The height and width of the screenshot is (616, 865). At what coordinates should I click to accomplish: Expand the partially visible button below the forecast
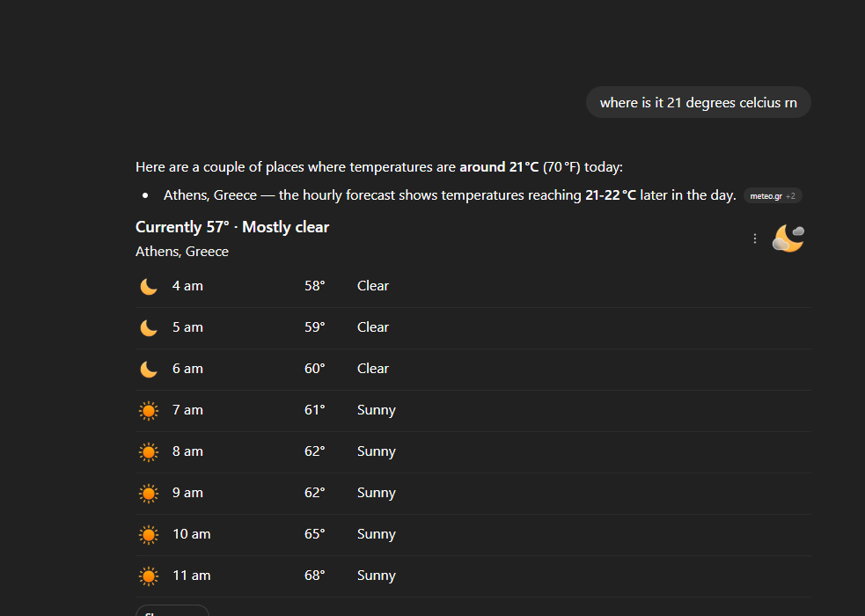(x=172, y=610)
